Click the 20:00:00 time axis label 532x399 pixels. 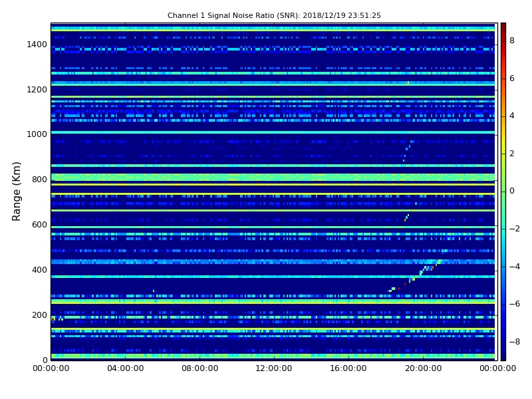pos(423,368)
